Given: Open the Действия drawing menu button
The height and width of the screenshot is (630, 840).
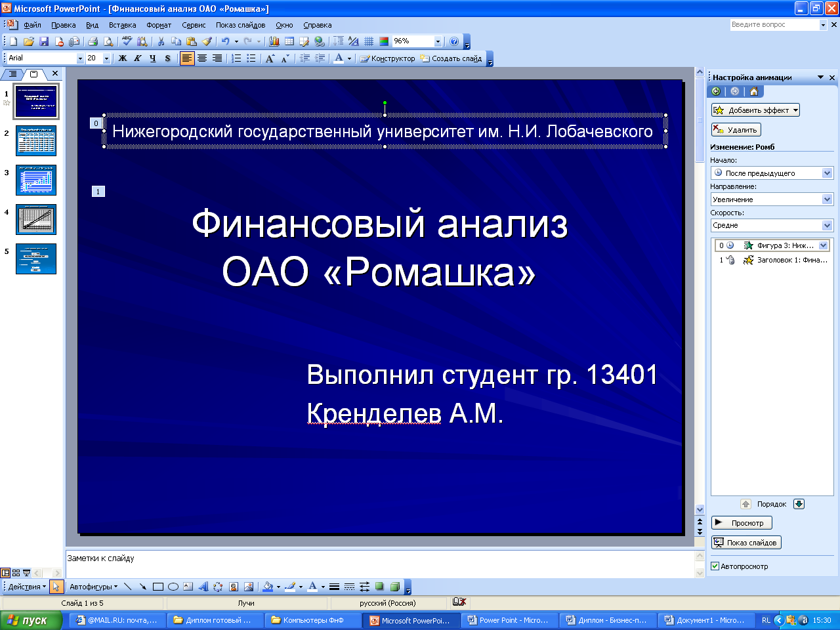Looking at the screenshot, I should [x=27, y=587].
